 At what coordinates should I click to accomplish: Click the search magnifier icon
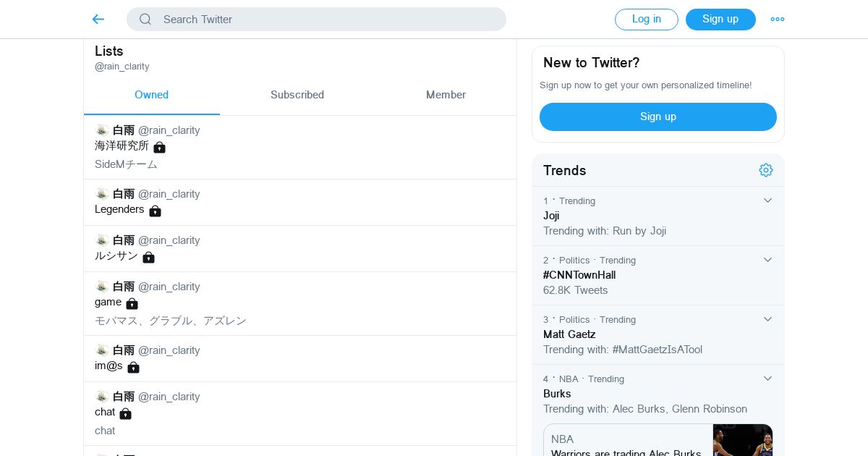click(x=145, y=20)
